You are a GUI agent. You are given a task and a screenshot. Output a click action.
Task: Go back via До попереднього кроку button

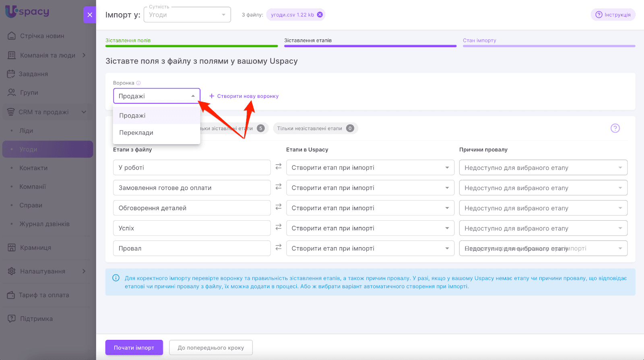pyautogui.click(x=211, y=348)
